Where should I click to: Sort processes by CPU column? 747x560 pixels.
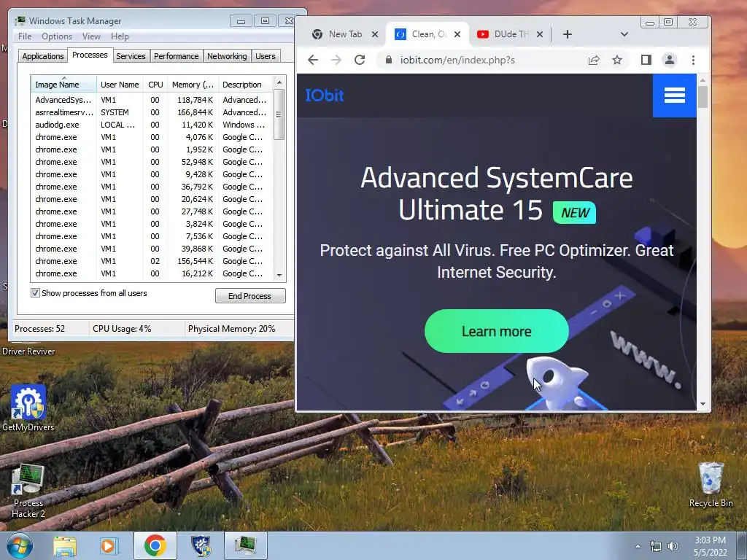155,85
